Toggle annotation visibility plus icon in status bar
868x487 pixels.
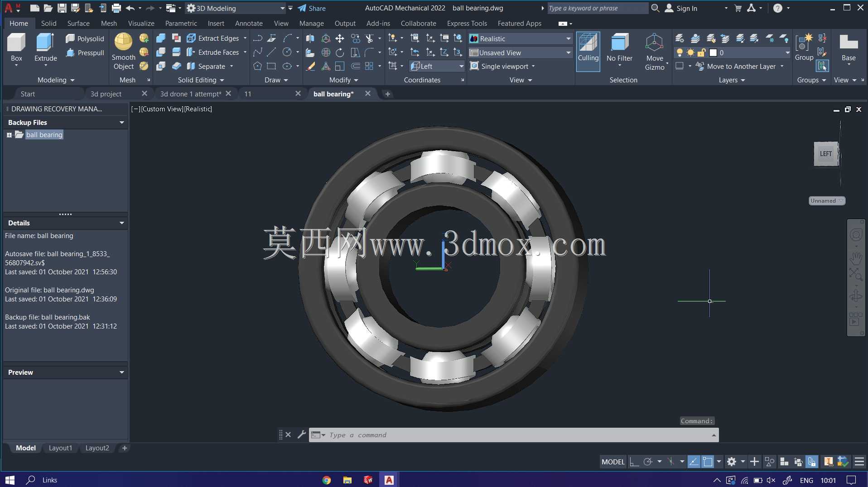tap(754, 462)
